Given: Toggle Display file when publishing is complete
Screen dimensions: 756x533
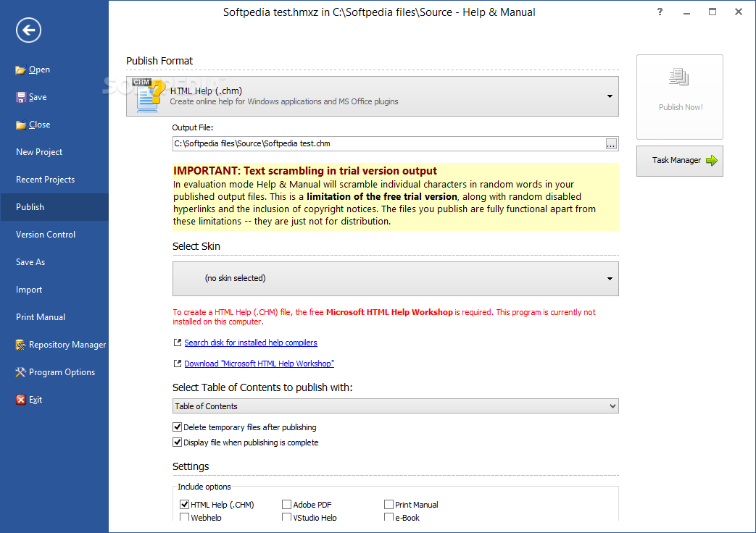Looking at the screenshot, I should pos(178,442).
